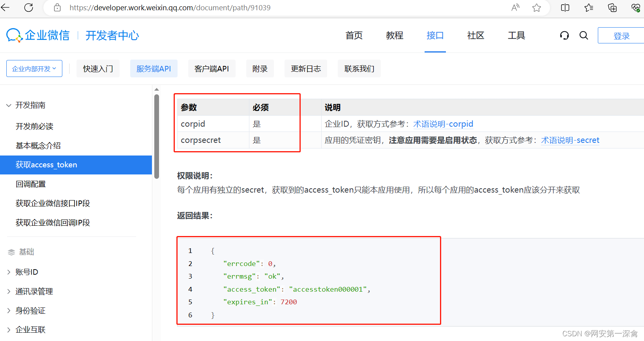Viewport: 644px width, 341px height.
Task: Click the 企业微信 logo
Action: click(38, 35)
